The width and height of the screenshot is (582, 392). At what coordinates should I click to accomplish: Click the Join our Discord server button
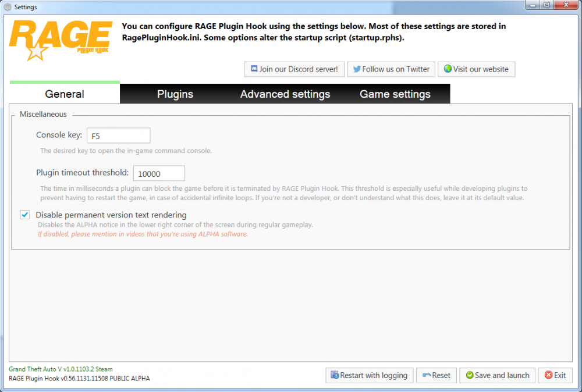click(x=294, y=69)
